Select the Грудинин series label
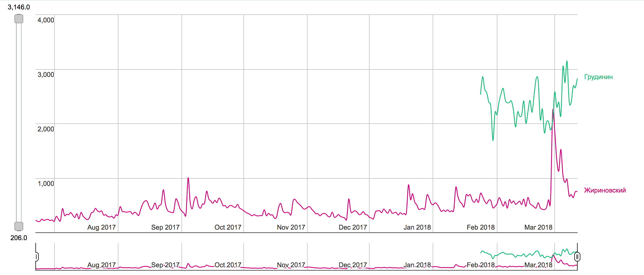The width and height of the screenshot is (644, 275). 598,77
